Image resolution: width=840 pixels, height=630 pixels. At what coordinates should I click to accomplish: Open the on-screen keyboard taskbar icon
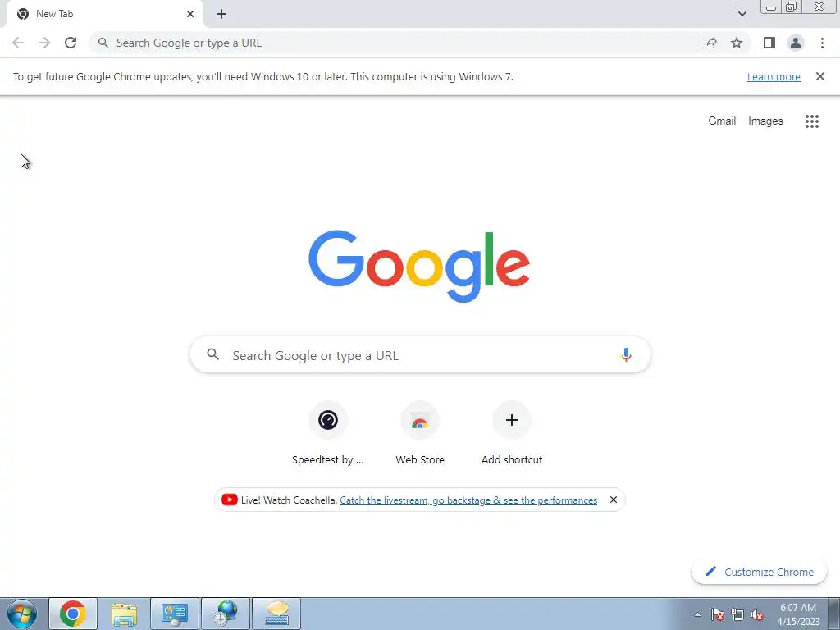[x=276, y=614]
